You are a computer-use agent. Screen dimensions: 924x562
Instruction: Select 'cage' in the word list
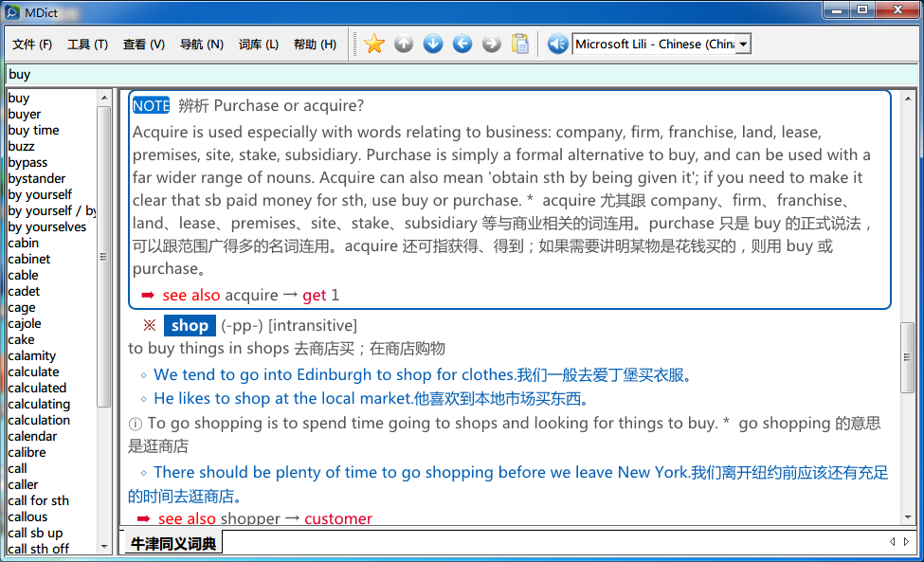coord(22,307)
